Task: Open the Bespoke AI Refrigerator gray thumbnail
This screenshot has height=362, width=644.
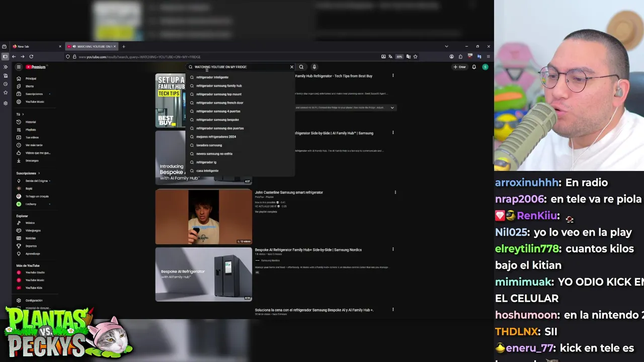Action: pos(204,275)
